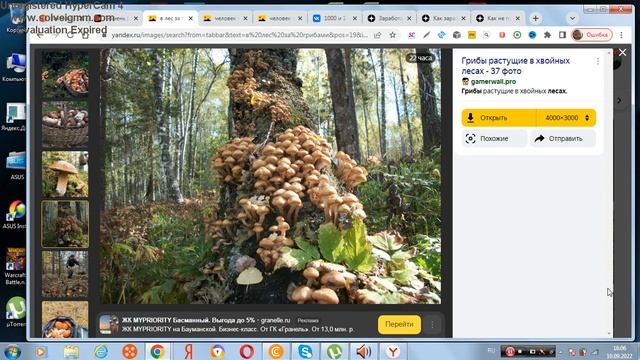Open the Chrome three-dot menu
This screenshot has height=360, width=640.
pos(621,35)
